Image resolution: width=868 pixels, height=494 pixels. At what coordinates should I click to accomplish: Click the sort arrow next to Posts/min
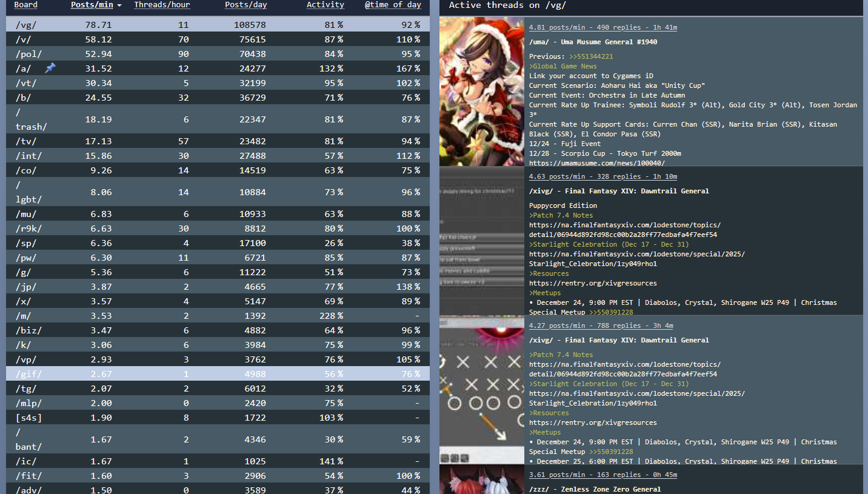[x=119, y=5]
